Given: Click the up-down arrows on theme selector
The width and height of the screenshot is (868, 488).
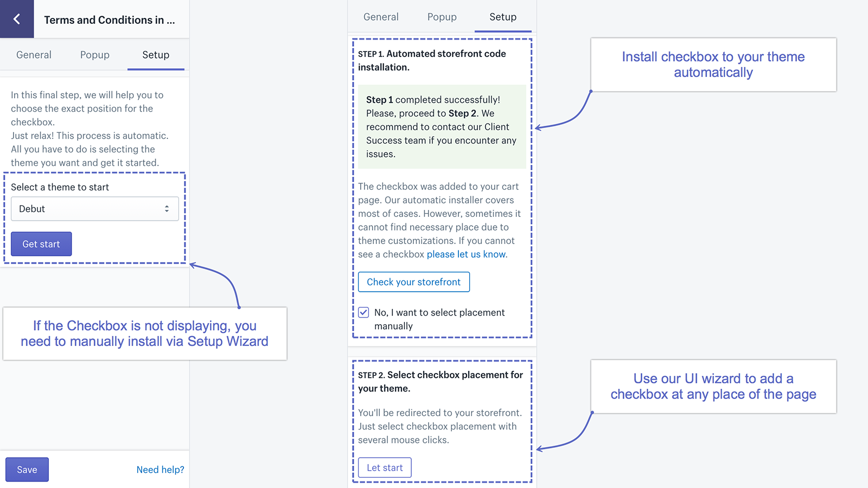Looking at the screenshot, I should coord(167,209).
